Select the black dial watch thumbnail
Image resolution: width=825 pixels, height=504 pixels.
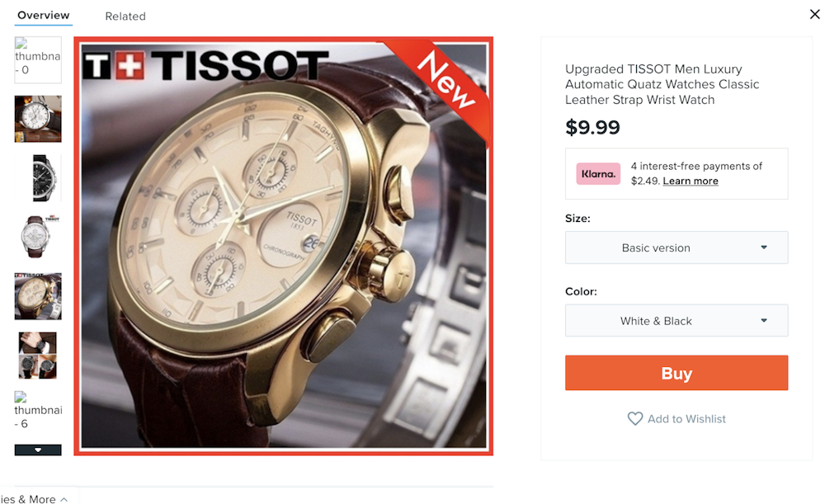(38, 178)
